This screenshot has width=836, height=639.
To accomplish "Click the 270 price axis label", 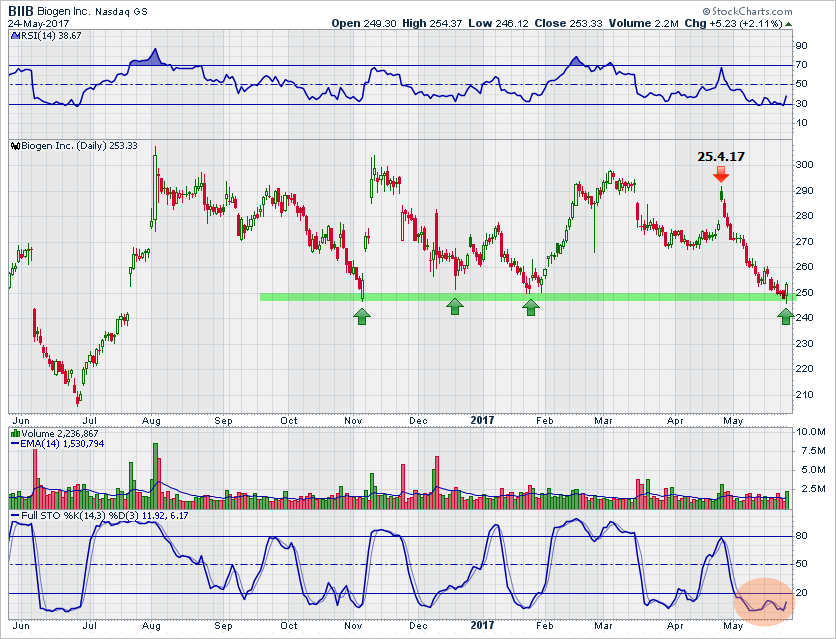I will point(804,241).
